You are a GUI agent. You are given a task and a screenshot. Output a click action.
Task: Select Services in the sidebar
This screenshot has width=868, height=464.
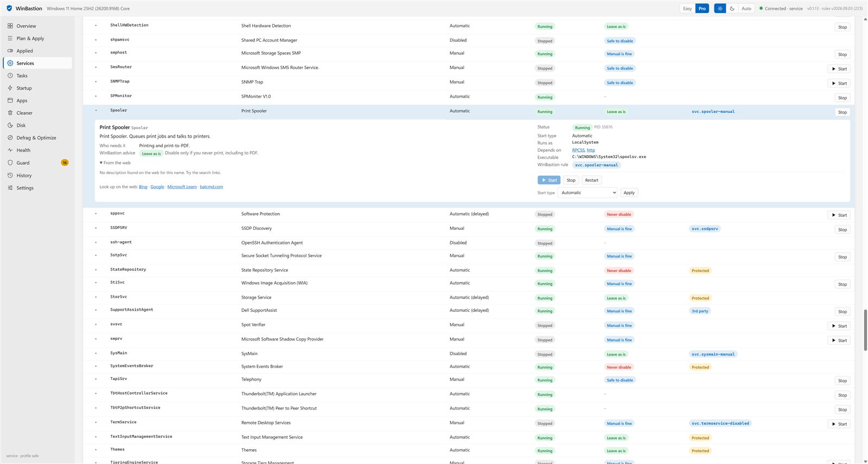tap(37, 63)
